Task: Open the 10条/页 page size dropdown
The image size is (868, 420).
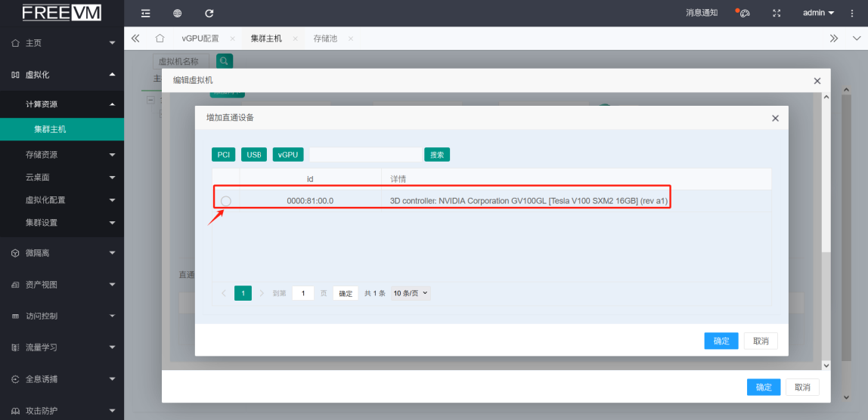Action: point(411,293)
